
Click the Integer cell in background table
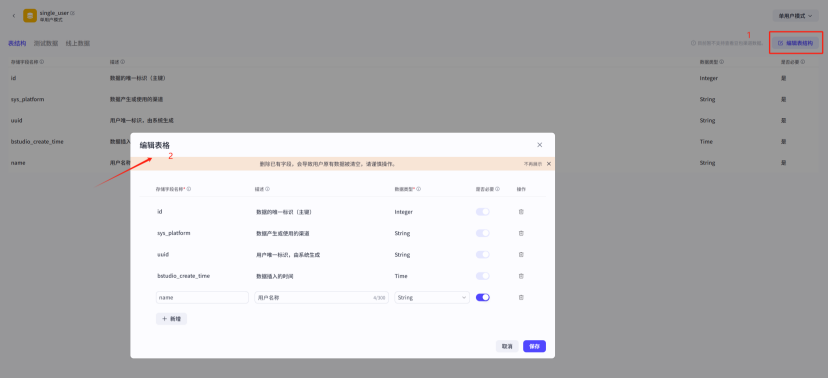coord(709,78)
